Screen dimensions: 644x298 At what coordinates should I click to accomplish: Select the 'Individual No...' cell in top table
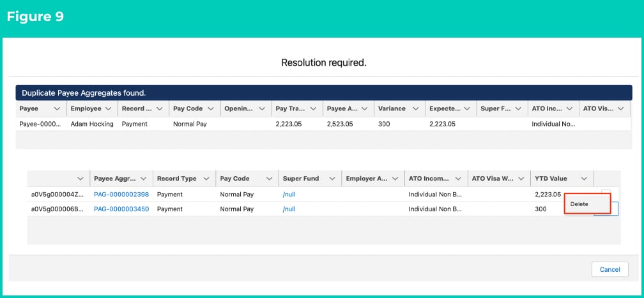pos(553,124)
